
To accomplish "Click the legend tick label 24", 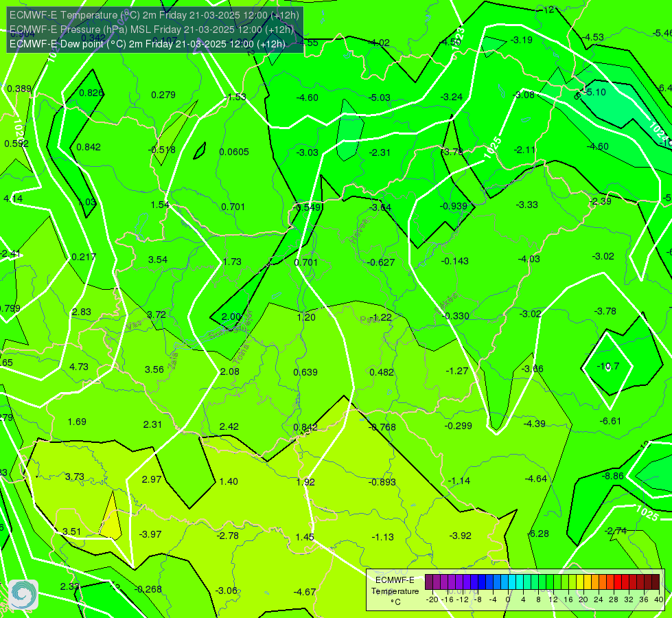I will tap(599, 599).
